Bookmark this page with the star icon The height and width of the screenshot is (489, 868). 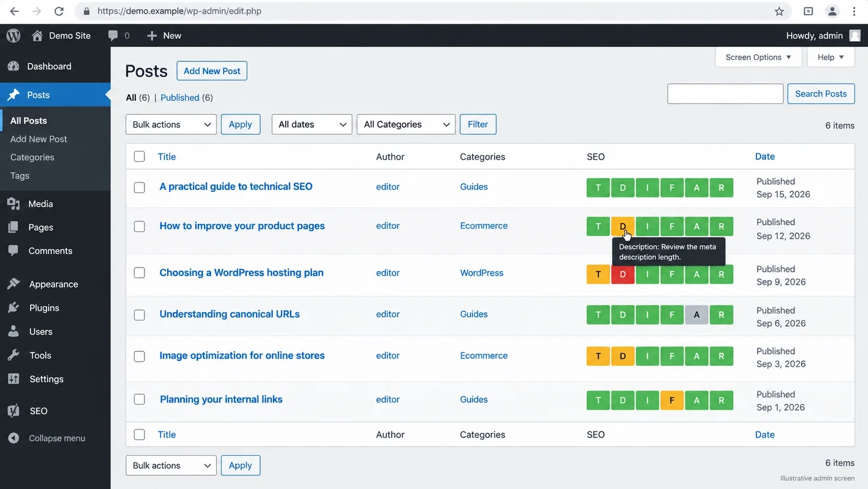click(x=779, y=11)
